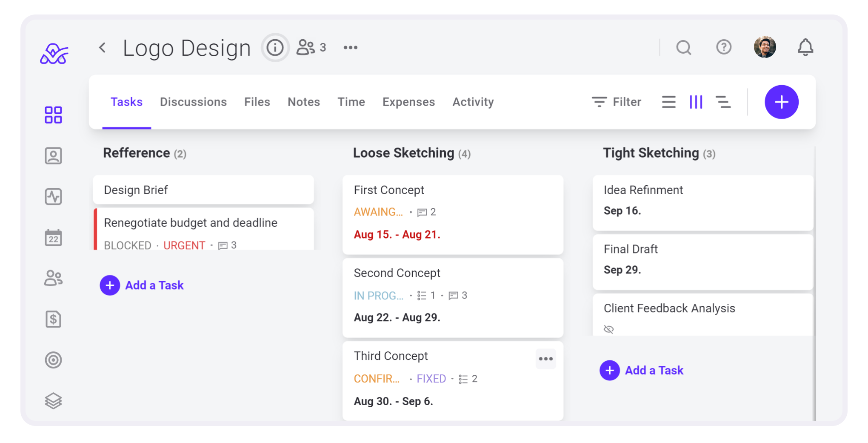Open the Expenses tab
This screenshot has height=443, width=868.
pos(408,102)
